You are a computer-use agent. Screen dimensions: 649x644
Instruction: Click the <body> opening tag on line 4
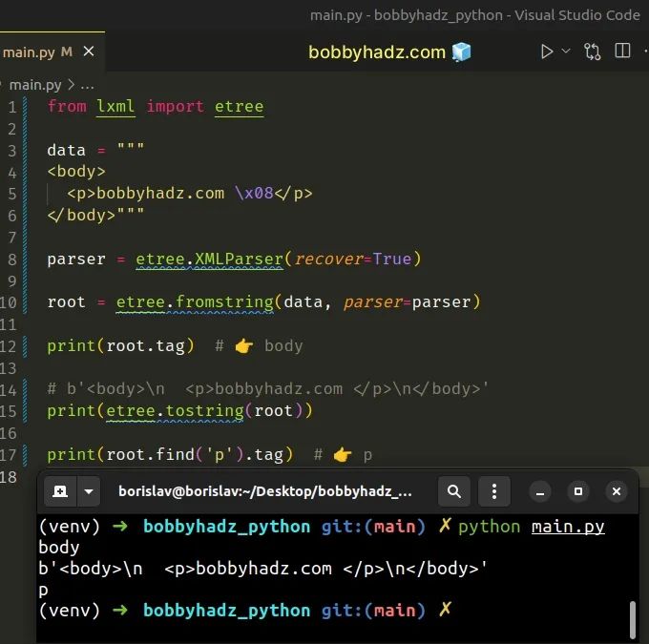pyautogui.click(x=76, y=172)
